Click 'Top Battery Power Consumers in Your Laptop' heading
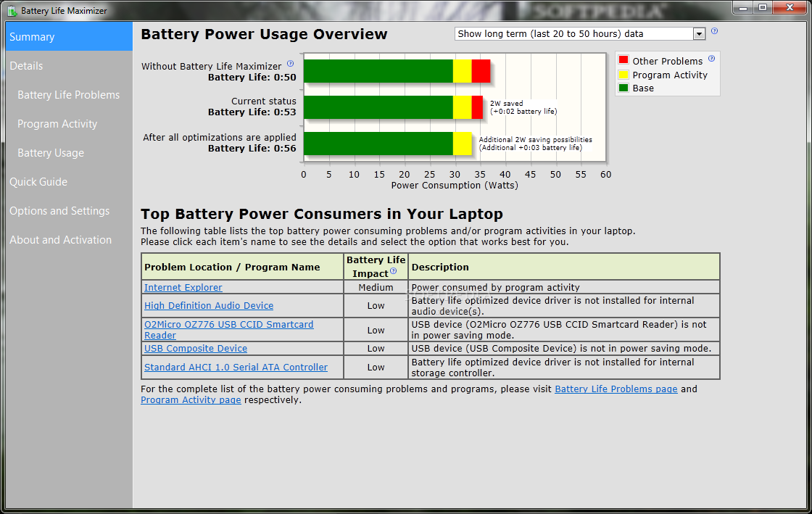This screenshot has height=514, width=812. 322,214
